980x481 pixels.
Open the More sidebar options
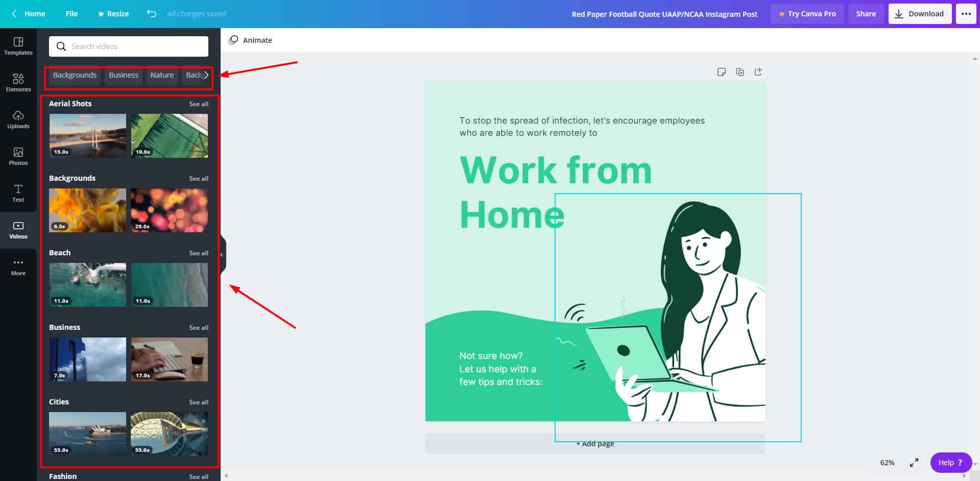pyautogui.click(x=18, y=267)
